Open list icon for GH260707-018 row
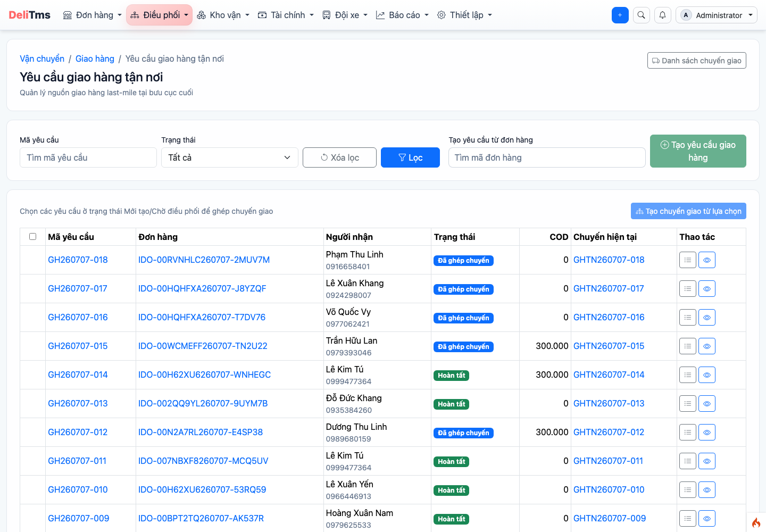This screenshot has height=532, width=766. pos(688,260)
